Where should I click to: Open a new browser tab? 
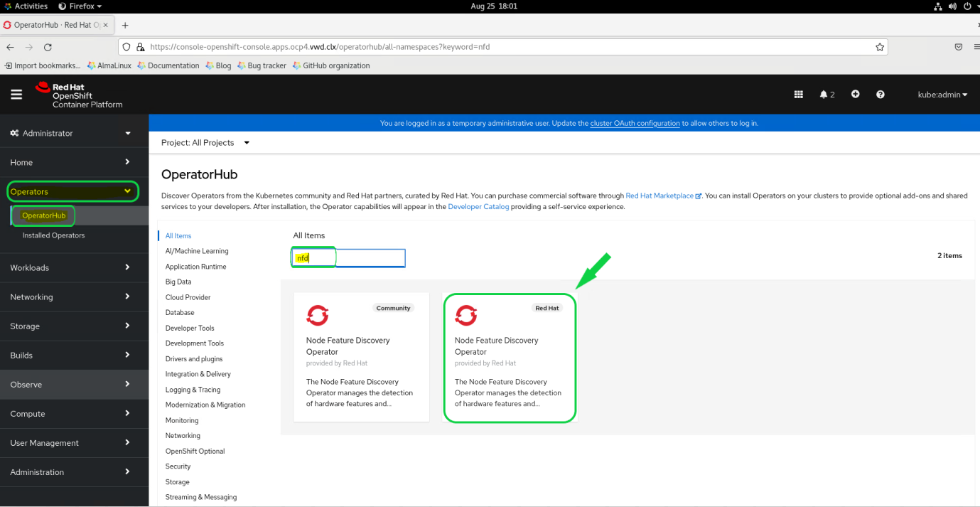pyautogui.click(x=125, y=25)
